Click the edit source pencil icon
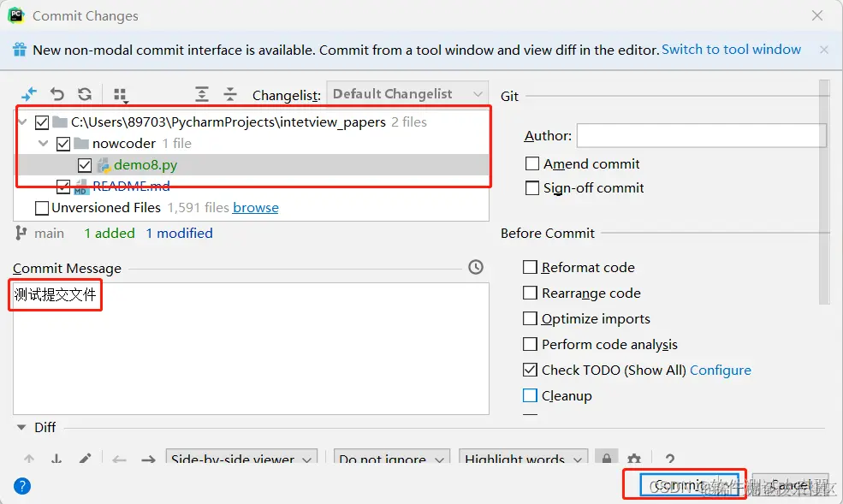843x504 pixels. [85, 459]
